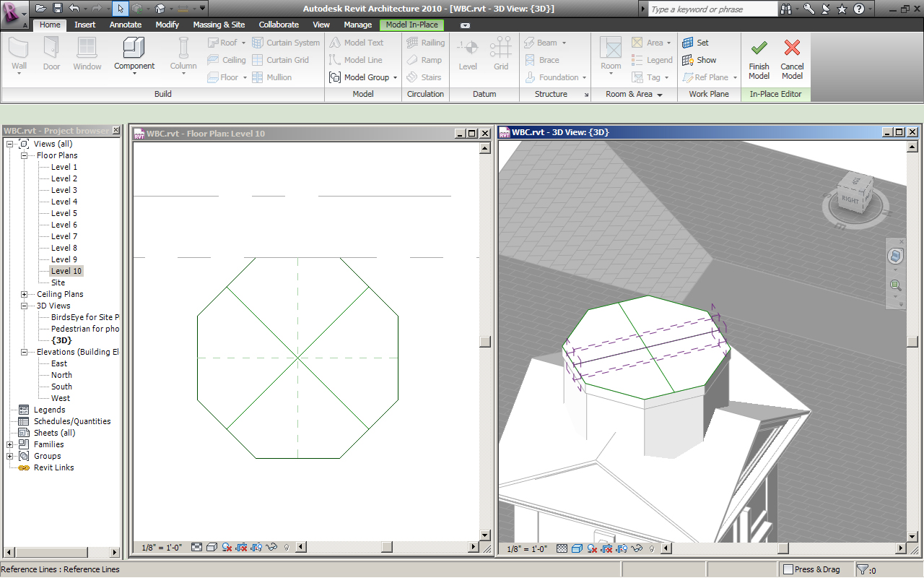Viewport: 924px width, 578px height.
Task: Open the Room & Area panel dropdown
Action: click(660, 95)
